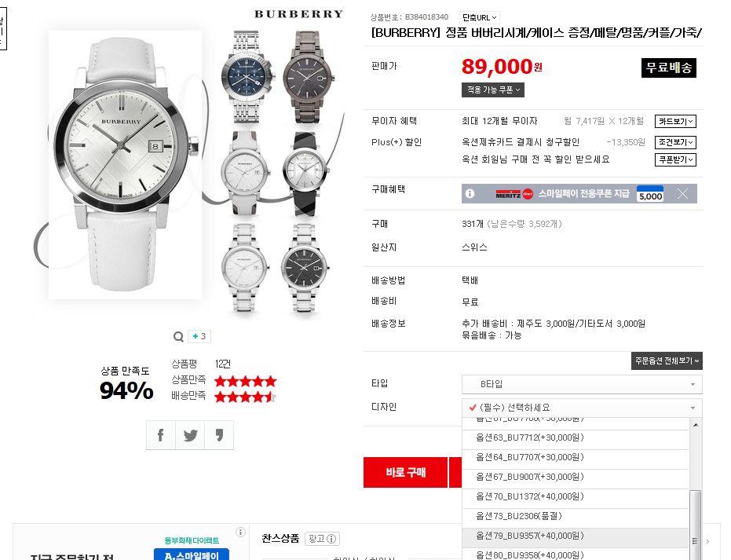
Task: Expand 조건보기 discount conditions
Action: pyautogui.click(x=675, y=141)
